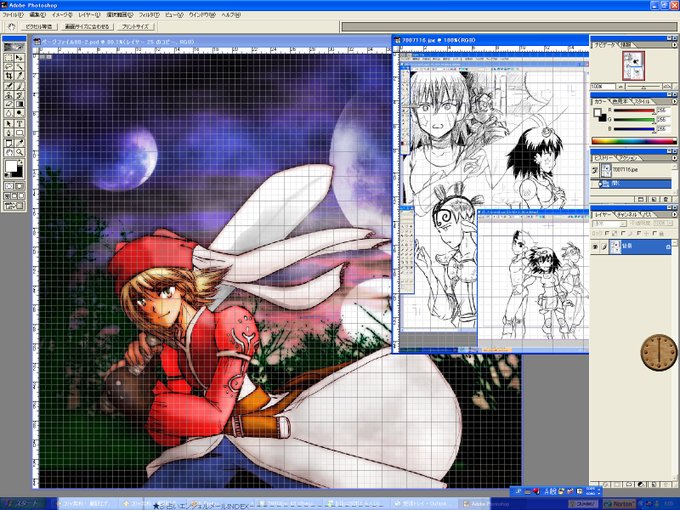Viewport: 680px width, 510px height.
Task: Select the Rectangular Marquee tool
Action: tap(9, 57)
